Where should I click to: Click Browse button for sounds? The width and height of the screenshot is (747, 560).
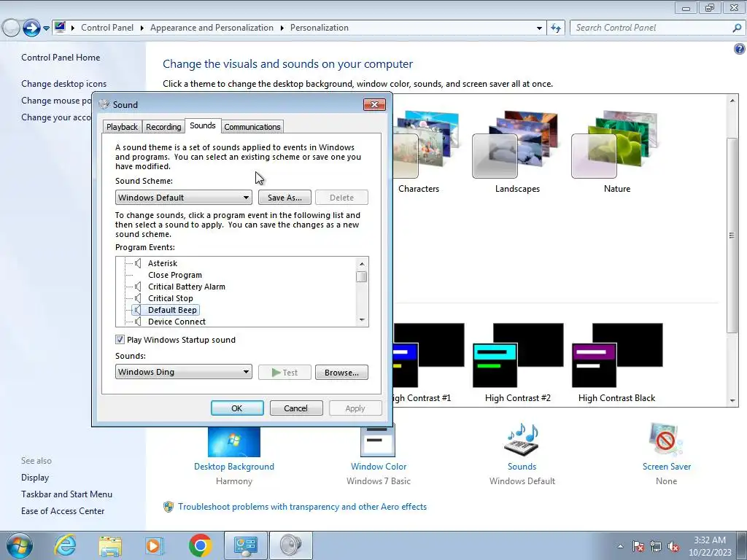point(341,373)
